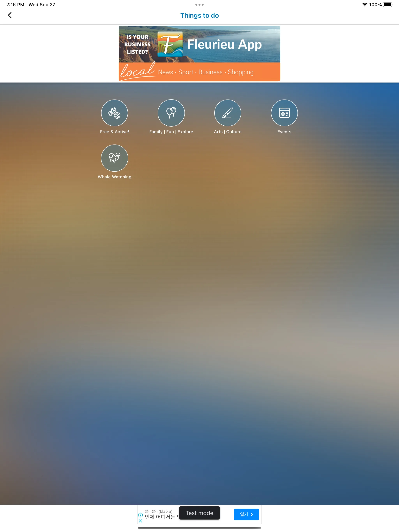Click the three-dot menu button
Image resolution: width=399 pixels, height=532 pixels.
point(199,4)
